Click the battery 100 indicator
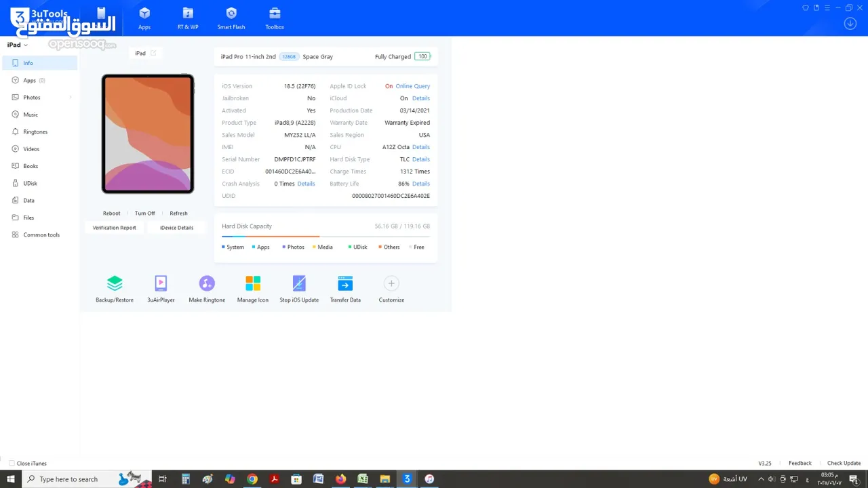868x488 pixels. pos(422,56)
